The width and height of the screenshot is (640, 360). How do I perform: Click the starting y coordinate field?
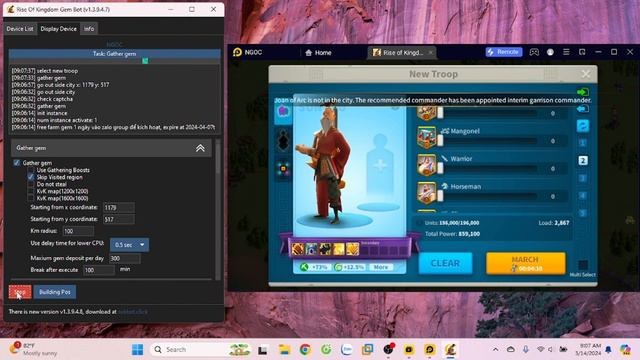point(118,219)
